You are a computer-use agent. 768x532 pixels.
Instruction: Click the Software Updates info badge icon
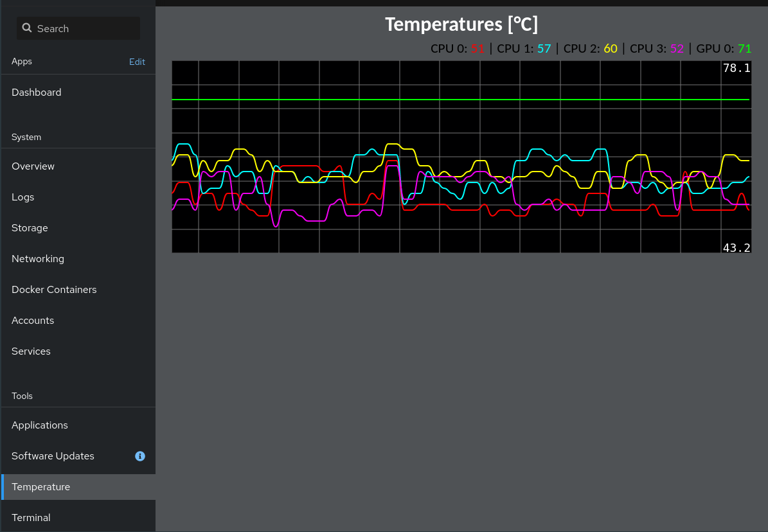pyautogui.click(x=140, y=456)
